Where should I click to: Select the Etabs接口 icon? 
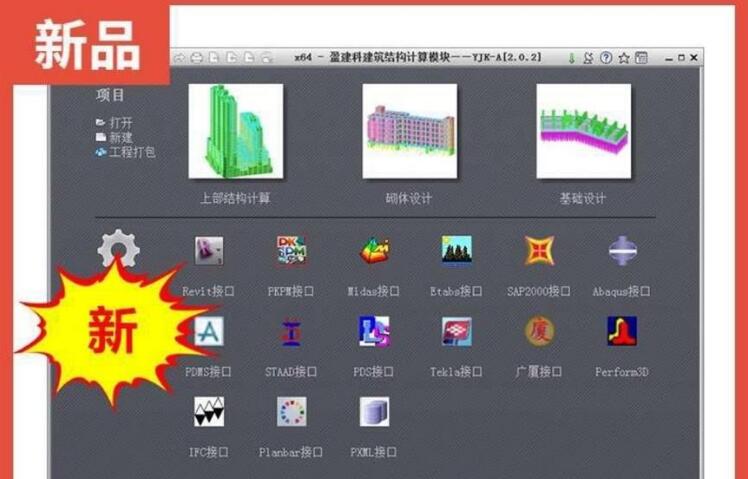(456, 251)
